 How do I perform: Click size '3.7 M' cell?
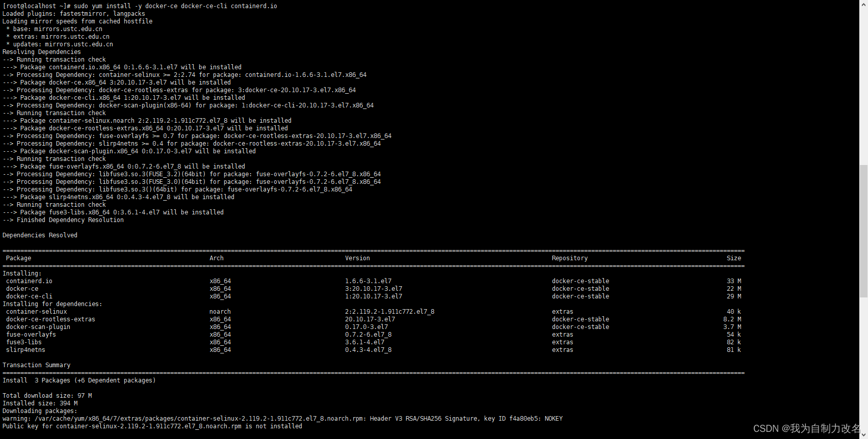[x=732, y=327]
